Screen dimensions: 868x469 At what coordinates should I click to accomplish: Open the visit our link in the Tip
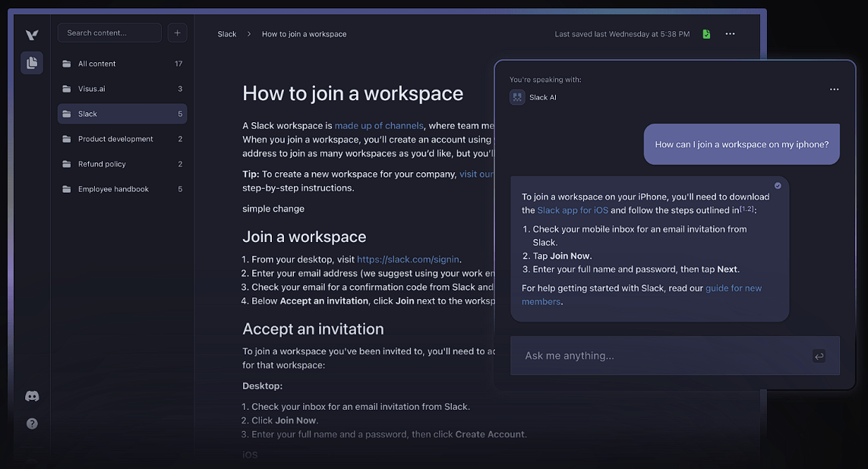pyautogui.click(x=476, y=175)
